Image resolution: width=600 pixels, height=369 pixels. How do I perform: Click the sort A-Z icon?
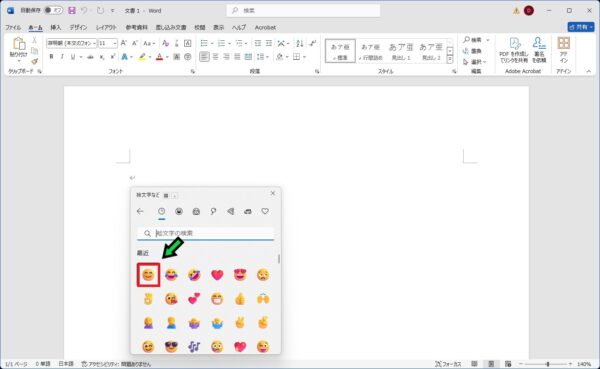click(300, 43)
